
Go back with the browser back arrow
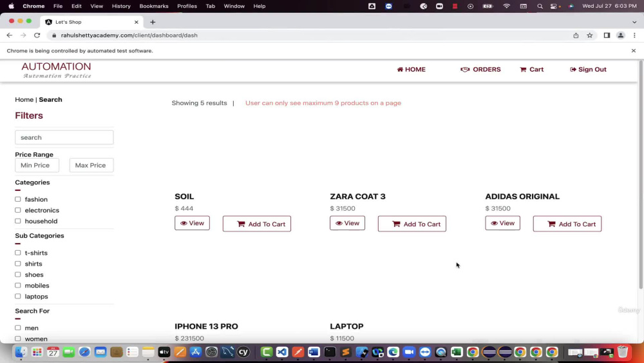pyautogui.click(x=10, y=35)
